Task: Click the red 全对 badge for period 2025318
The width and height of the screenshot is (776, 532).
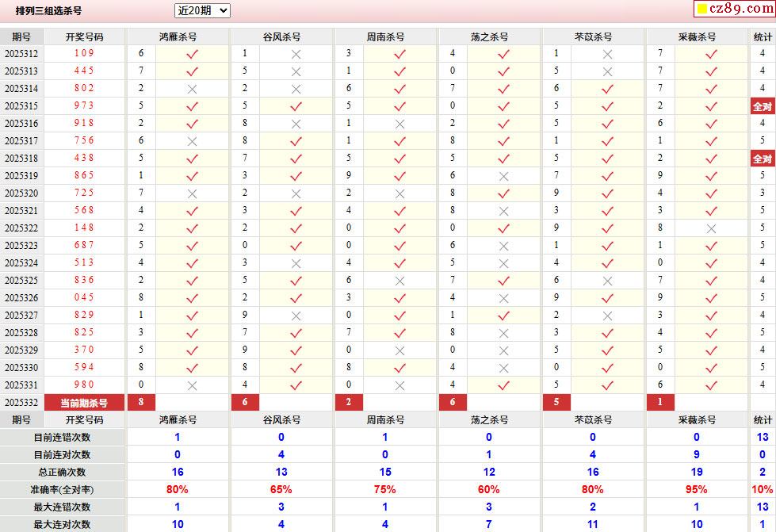Action: pos(763,159)
